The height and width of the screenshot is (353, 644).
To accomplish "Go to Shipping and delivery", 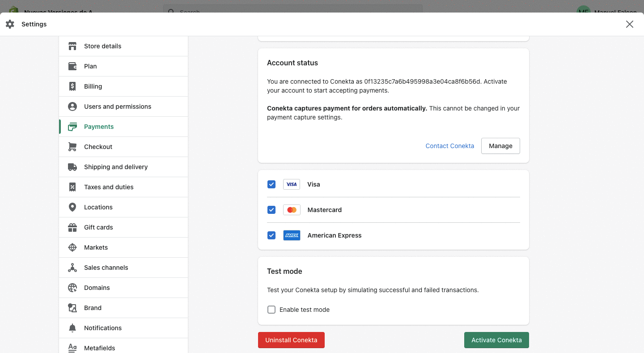I will point(123,167).
